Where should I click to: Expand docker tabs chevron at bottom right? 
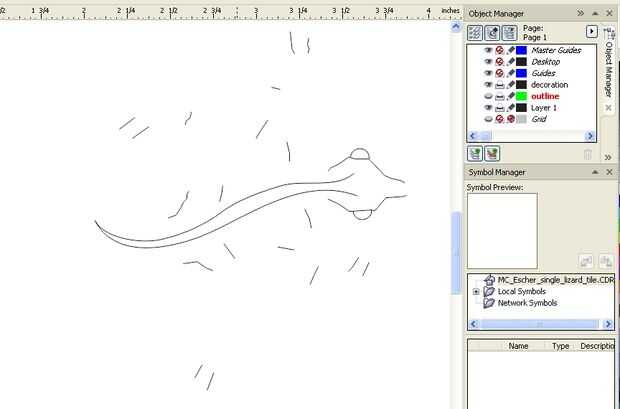click(608, 157)
